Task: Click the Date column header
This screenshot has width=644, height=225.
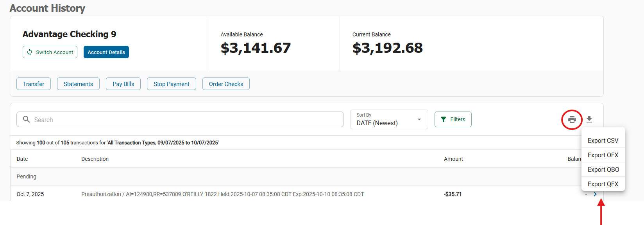Action: [x=22, y=159]
